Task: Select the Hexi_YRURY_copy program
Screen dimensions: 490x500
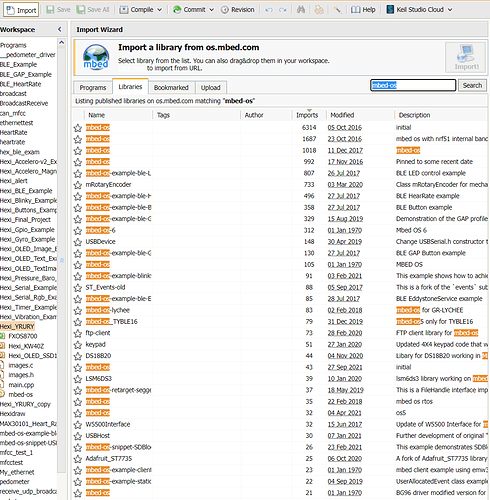Action: (25, 404)
